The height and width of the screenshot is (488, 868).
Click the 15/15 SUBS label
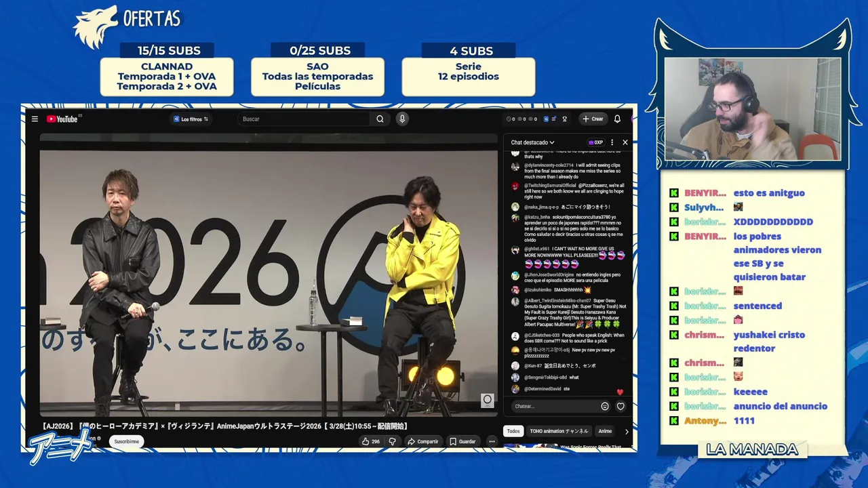(169, 51)
